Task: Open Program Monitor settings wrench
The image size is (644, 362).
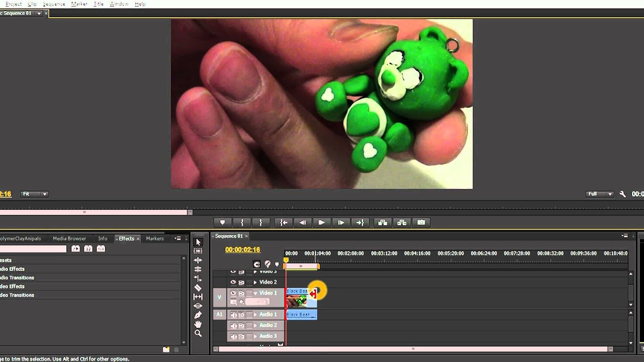Action: pyautogui.click(x=622, y=194)
